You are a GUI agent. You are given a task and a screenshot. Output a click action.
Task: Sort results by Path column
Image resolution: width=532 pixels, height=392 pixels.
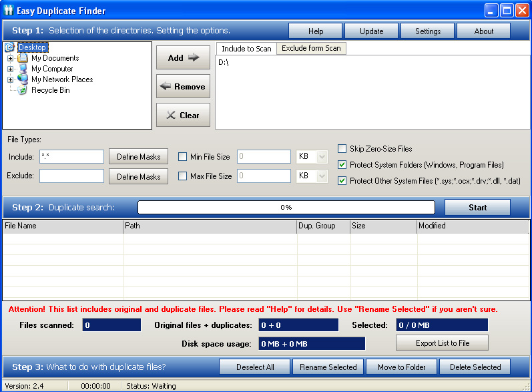(210, 226)
